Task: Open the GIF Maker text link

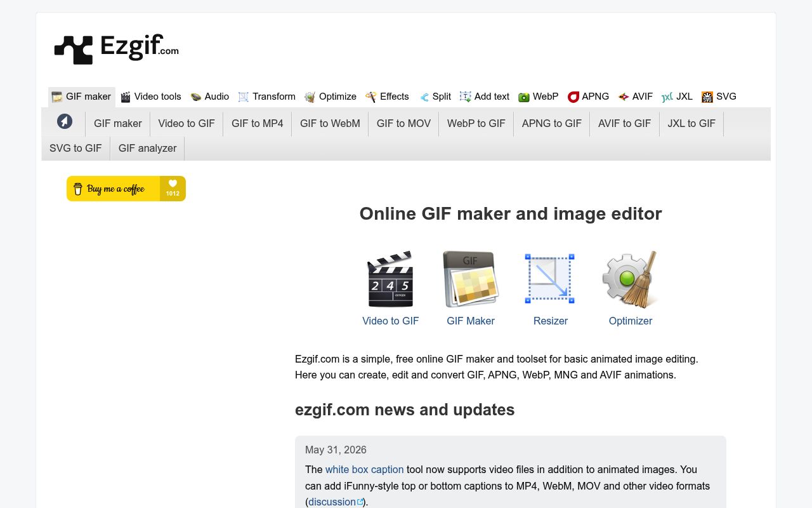Action: (471, 321)
